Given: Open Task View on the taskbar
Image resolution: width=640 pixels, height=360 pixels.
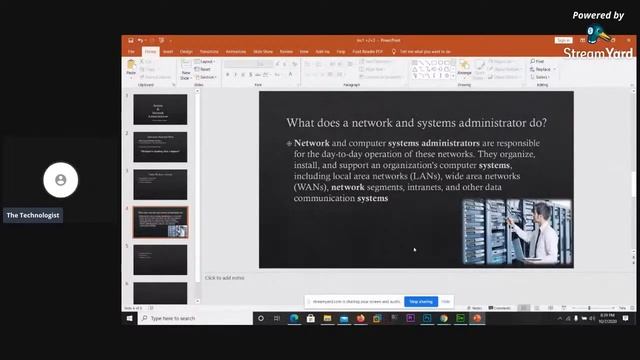Looking at the screenshot, I should tap(277, 318).
